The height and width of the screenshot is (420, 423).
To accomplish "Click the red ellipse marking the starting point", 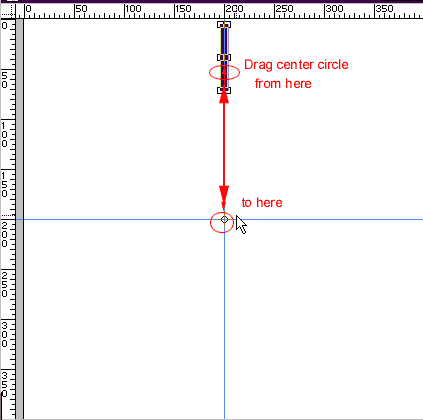I will point(224,72).
